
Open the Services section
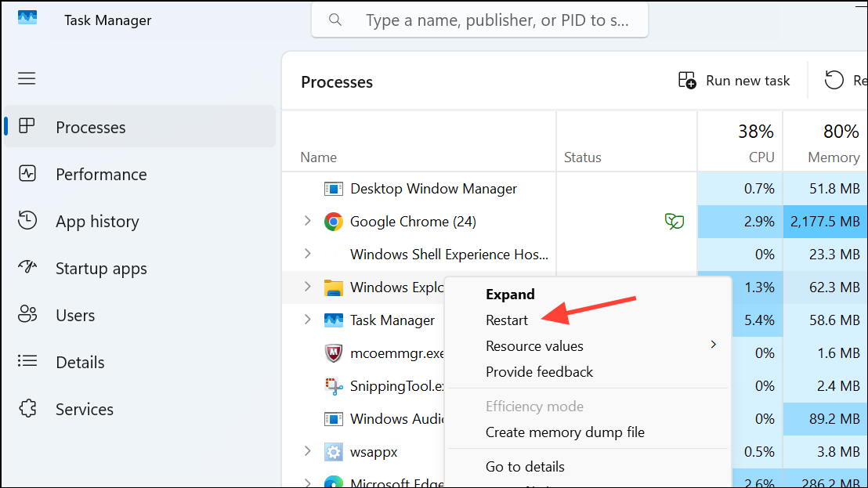(x=84, y=409)
